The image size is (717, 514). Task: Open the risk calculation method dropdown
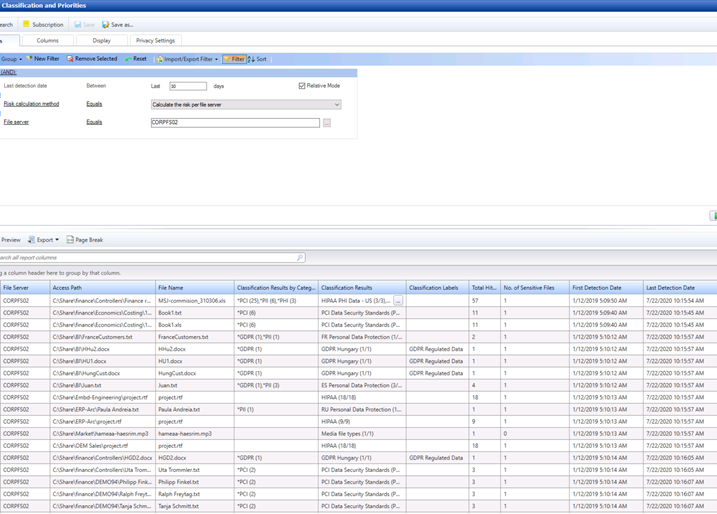(x=337, y=104)
